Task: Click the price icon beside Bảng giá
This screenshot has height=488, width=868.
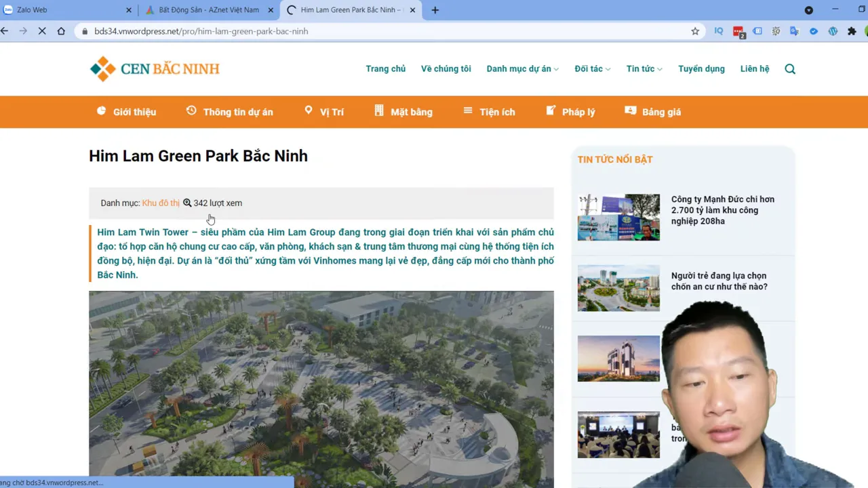Action: click(631, 110)
